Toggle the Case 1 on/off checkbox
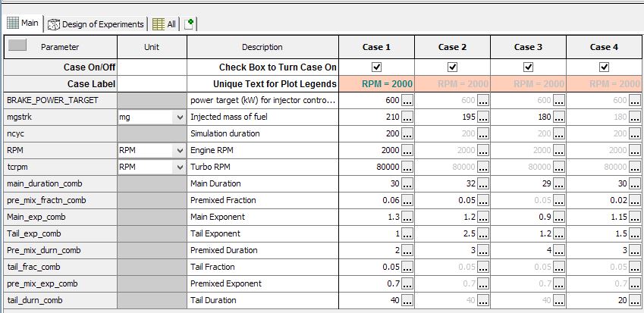644x313 pixels. point(377,67)
